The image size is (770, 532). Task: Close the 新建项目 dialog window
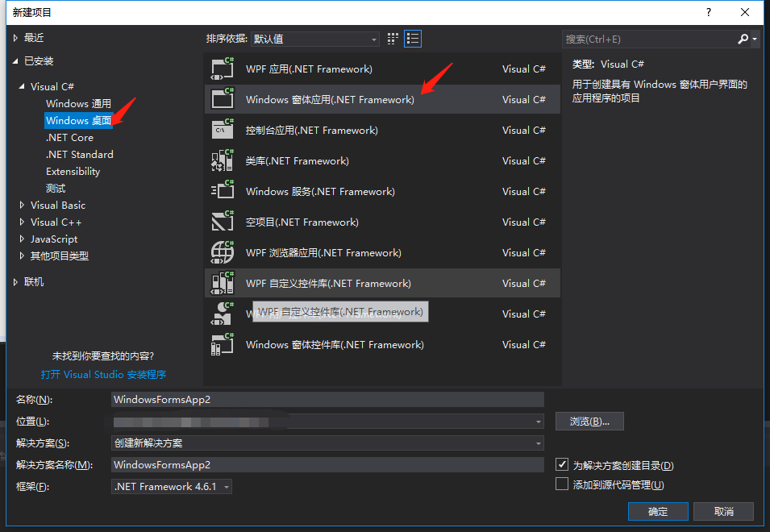pyautogui.click(x=745, y=12)
